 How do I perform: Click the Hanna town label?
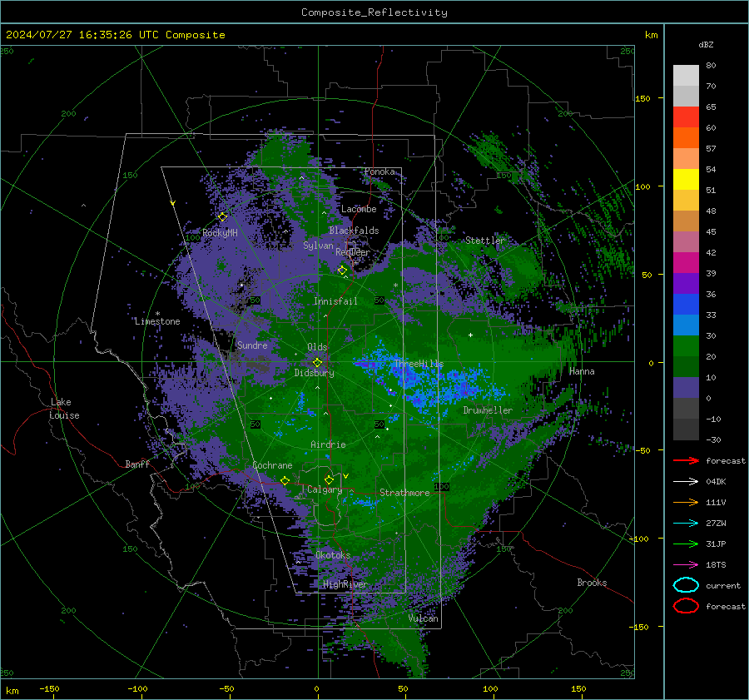(x=582, y=371)
